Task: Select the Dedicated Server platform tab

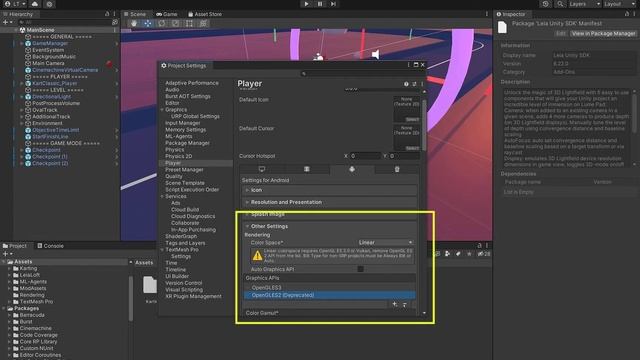Action: point(307,169)
